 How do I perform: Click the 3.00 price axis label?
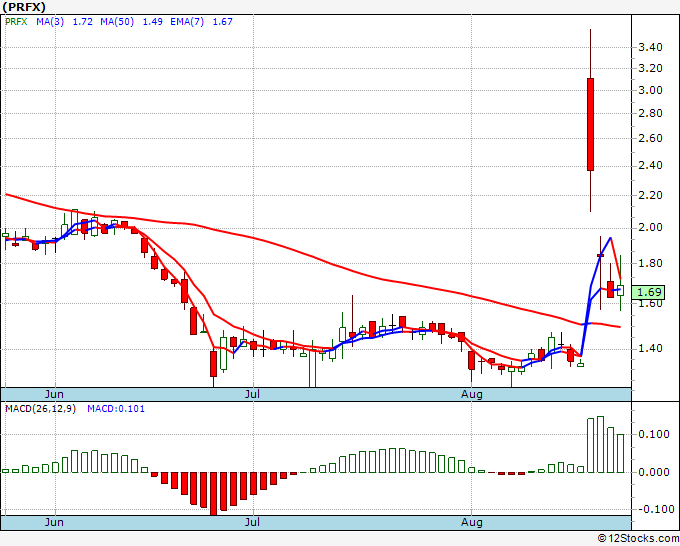(x=650, y=91)
